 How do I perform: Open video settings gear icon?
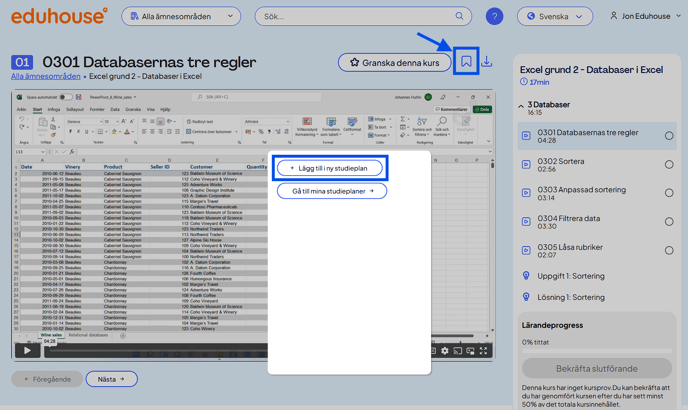point(445,351)
